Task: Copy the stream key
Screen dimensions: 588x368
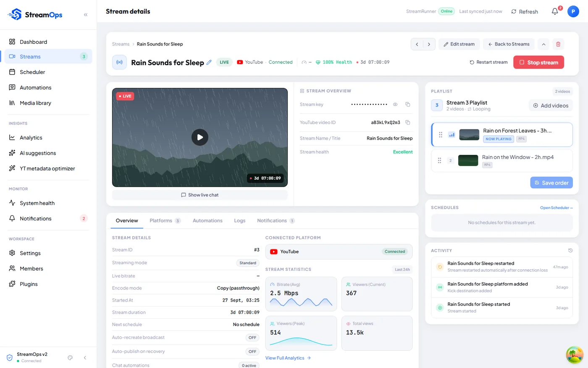Action: click(407, 104)
